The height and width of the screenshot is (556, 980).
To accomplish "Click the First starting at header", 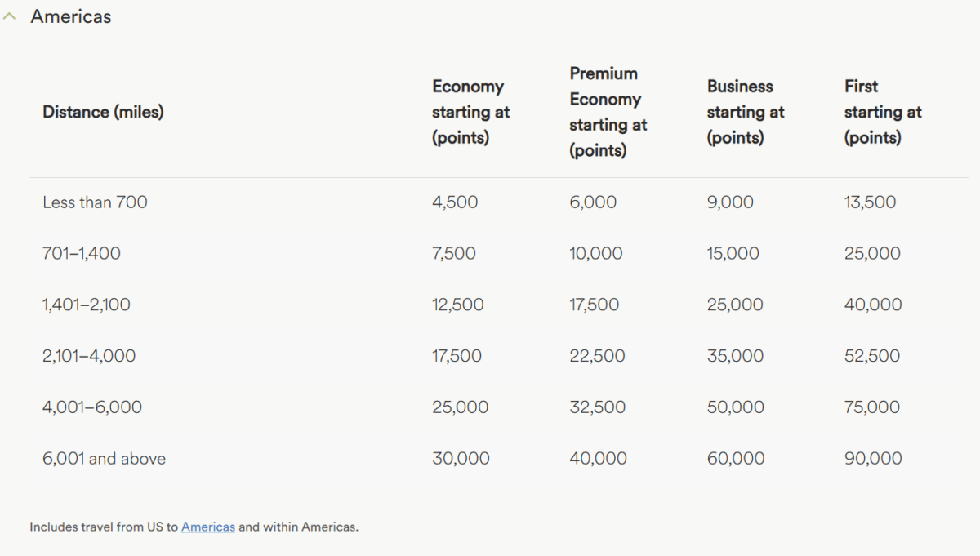I will 883,112.
